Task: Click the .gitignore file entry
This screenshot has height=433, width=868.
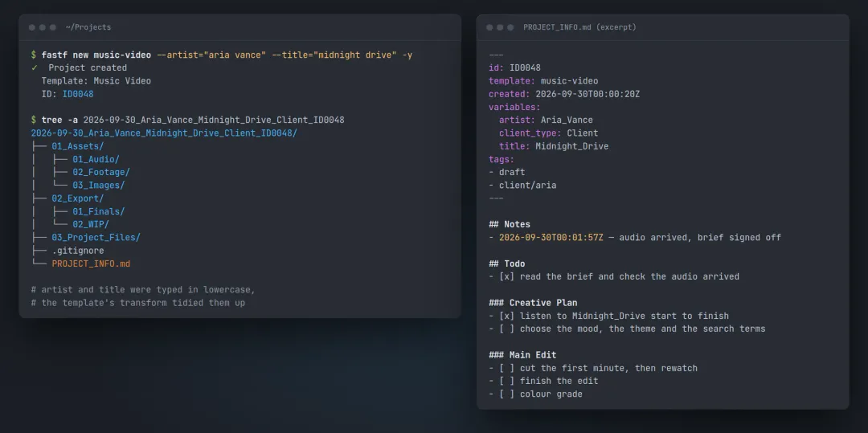Action: (x=77, y=251)
